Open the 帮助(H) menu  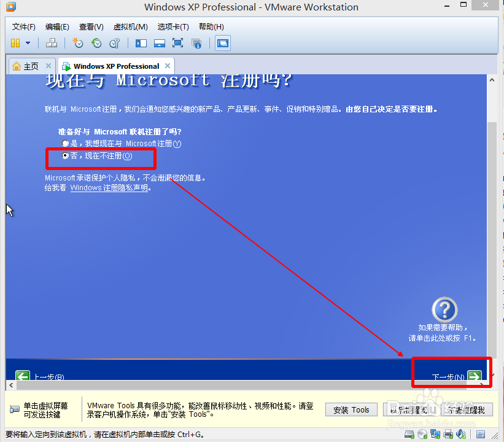tap(211, 26)
